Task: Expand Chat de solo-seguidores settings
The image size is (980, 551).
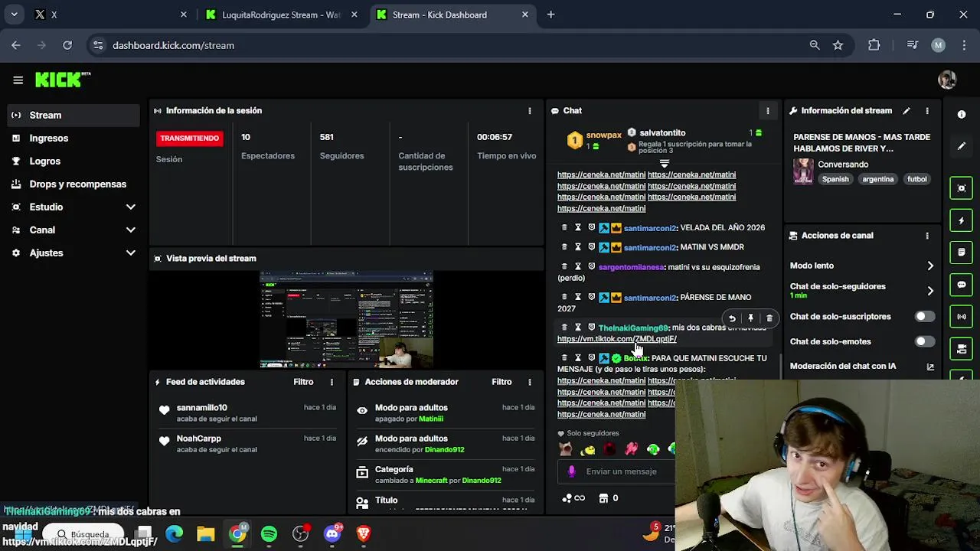Action: (930, 291)
